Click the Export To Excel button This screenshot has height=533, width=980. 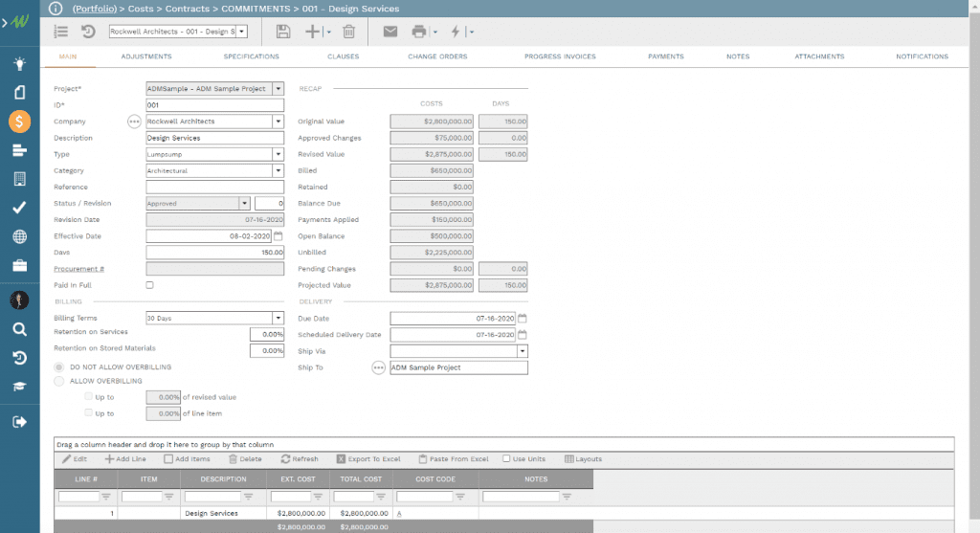coord(368,459)
